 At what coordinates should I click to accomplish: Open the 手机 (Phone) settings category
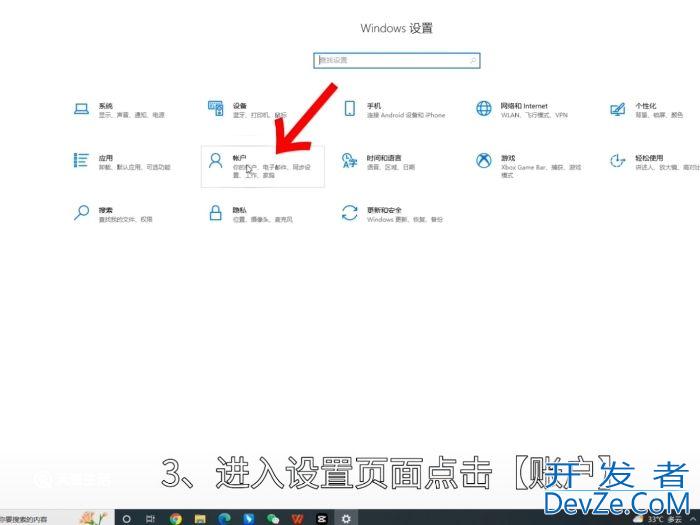(394, 109)
